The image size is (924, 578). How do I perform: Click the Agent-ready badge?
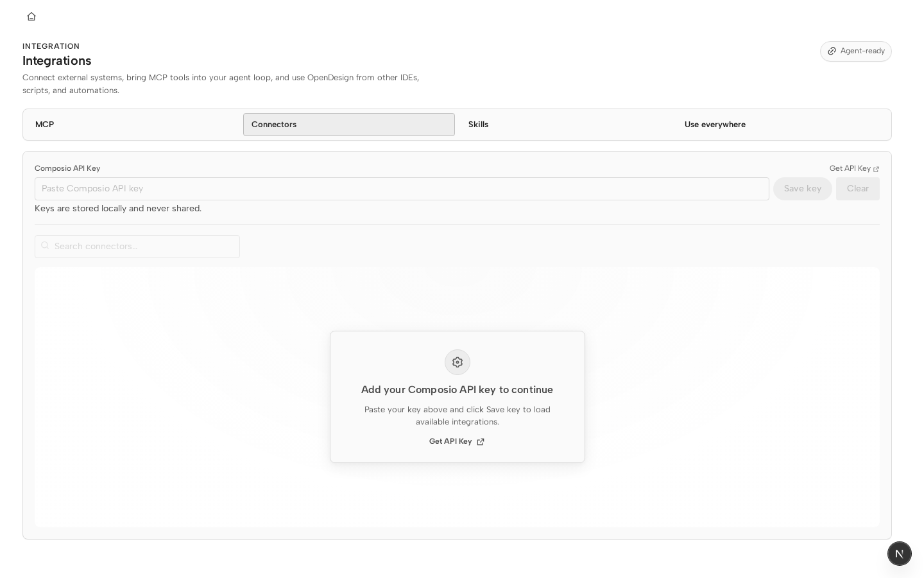pyautogui.click(x=856, y=51)
